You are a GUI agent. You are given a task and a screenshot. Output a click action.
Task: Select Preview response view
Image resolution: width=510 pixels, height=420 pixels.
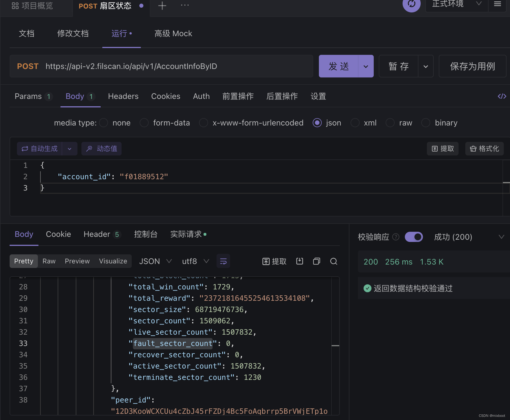click(x=77, y=261)
